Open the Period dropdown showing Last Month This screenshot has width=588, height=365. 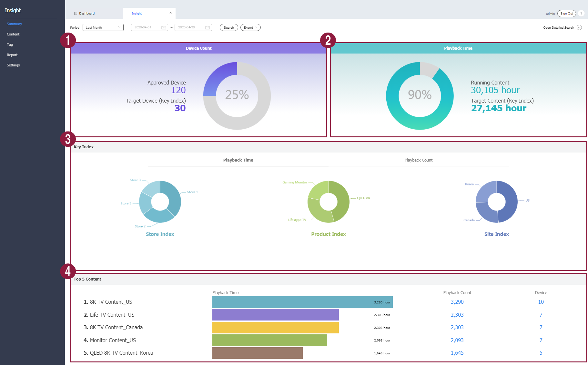(x=103, y=27)
